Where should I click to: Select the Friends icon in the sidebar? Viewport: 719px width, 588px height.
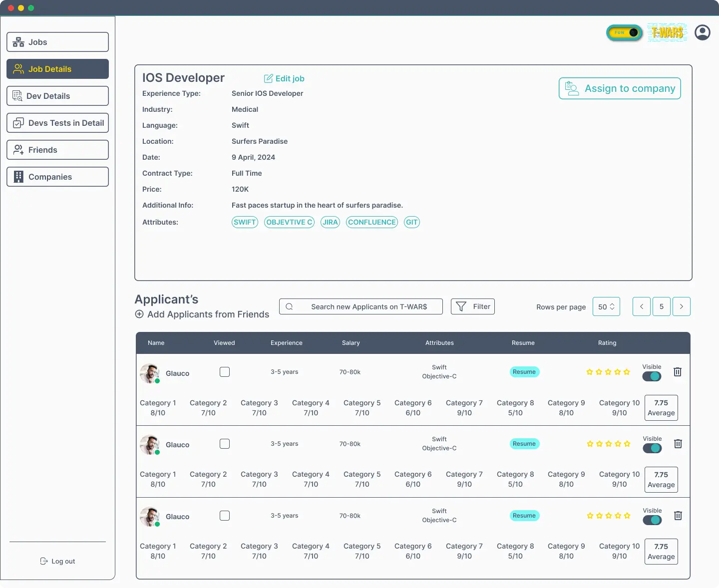tap(18, 150)
